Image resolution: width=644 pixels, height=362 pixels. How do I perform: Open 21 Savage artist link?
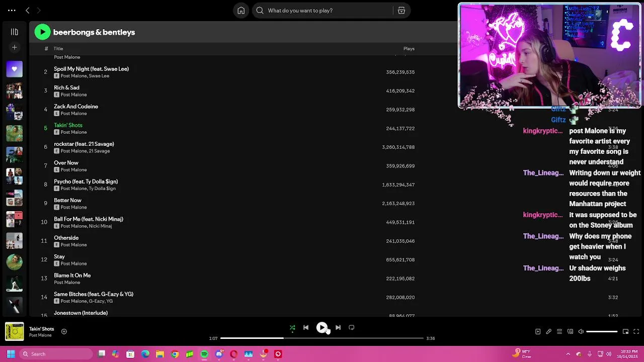tap(99, 151)
